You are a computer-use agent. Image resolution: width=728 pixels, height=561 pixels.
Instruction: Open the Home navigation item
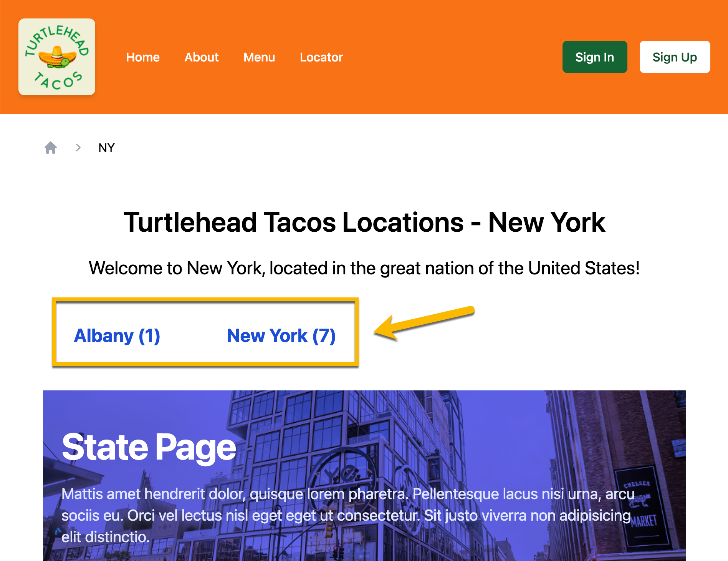142,57
